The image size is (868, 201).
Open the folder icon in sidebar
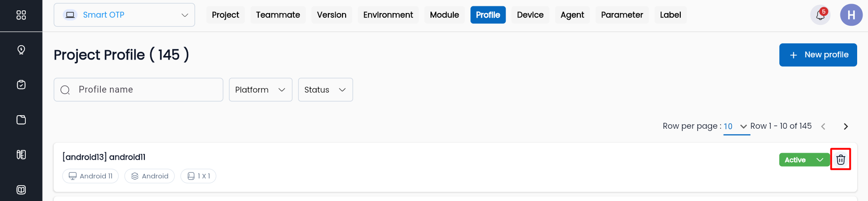pos(21,120)
